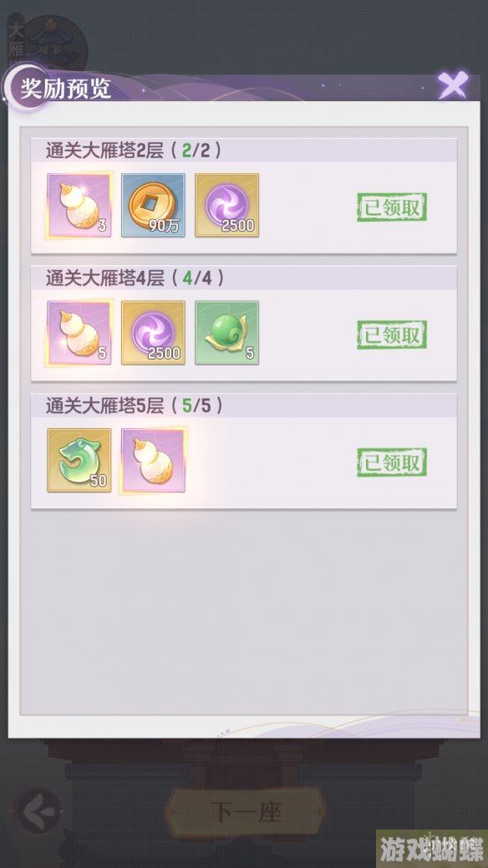Select the 通关大雁塔2层 header row
The image size is (488, 868).
[x=243, y=150]
